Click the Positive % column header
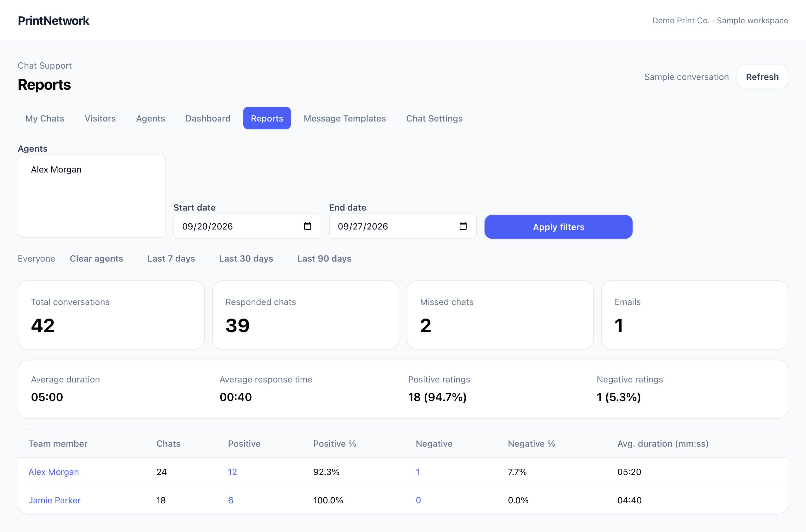Image resolution: width=806 pixels, height=532 pixels. coord(335,444)
